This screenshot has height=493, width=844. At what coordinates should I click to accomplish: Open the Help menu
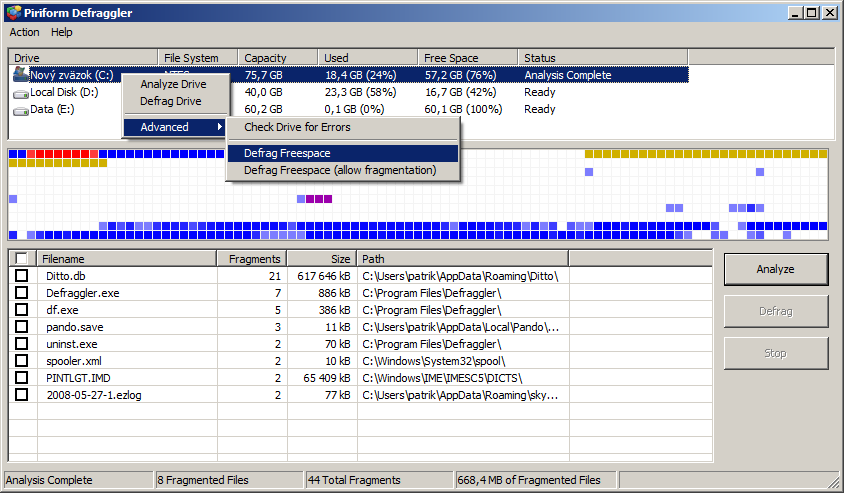tap(62, 33)
